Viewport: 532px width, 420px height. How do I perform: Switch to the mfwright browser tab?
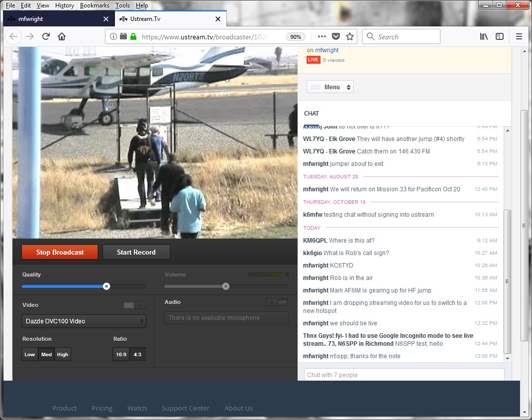point(55,19)
